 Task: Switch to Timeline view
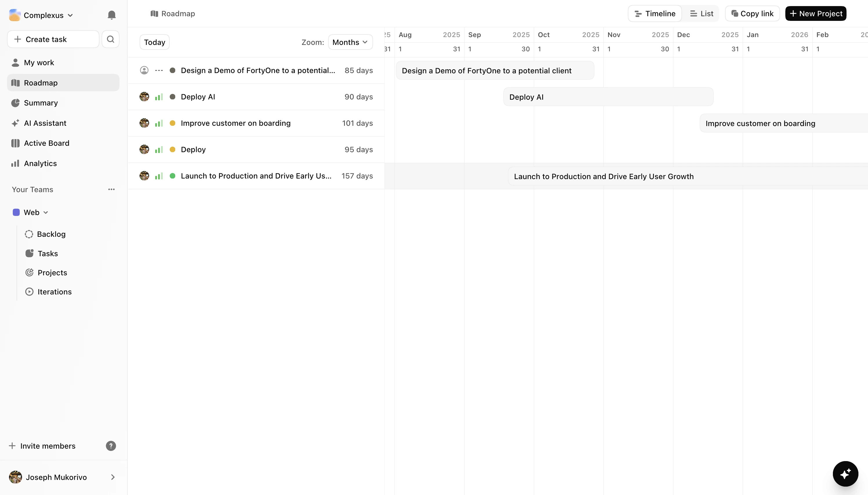tap(655, 14)
